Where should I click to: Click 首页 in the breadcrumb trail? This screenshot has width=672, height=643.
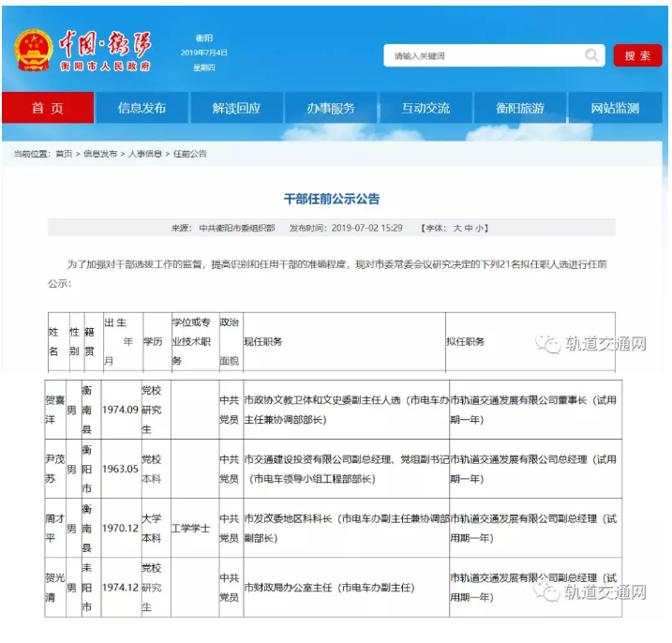click(x=64, y=154)
